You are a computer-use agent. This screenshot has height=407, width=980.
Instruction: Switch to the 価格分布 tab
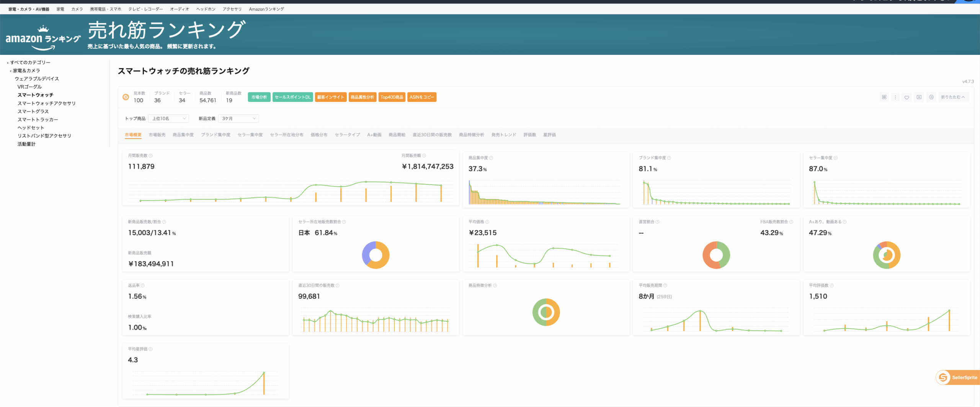[319, 135]
